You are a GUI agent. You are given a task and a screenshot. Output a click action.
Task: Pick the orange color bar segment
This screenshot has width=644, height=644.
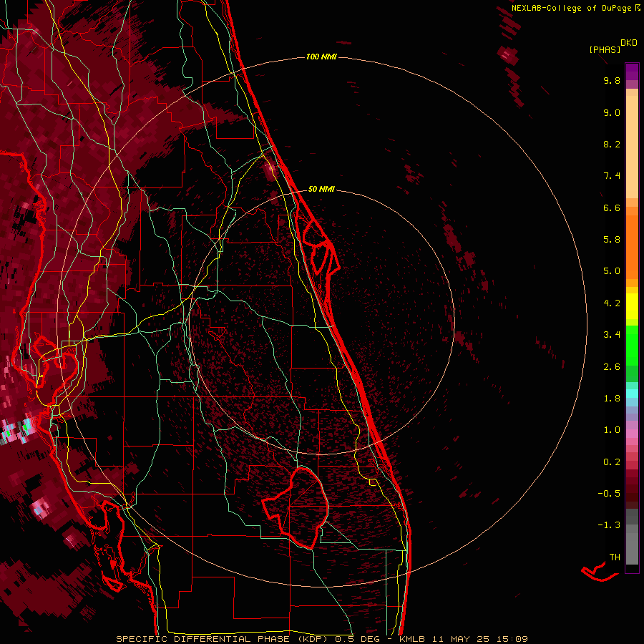click(632, 247)
